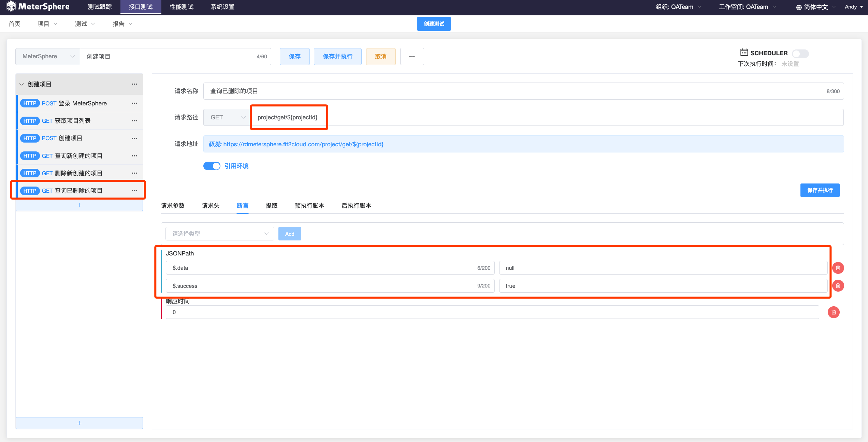Image resolution: width=868 pixels, height=442 pixels.
Task: Switch to the 提取 tab
Action: click(272, 206)
